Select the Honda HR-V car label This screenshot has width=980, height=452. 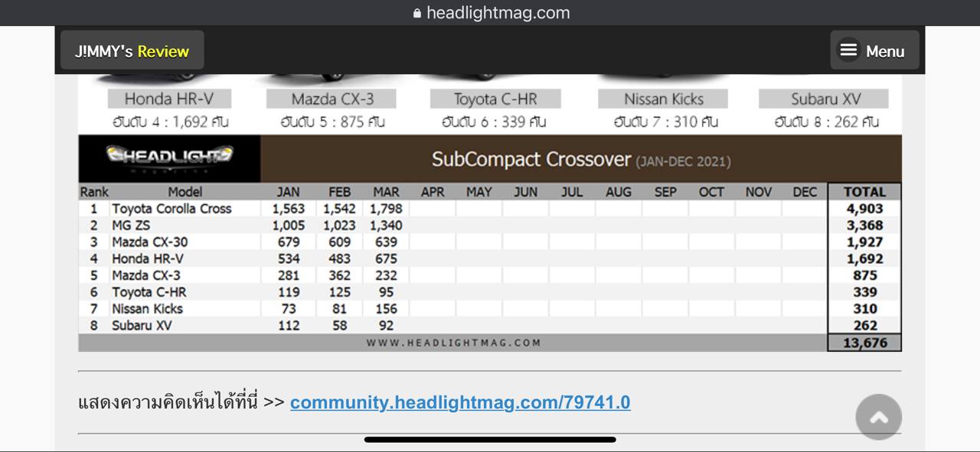point(169,99)
